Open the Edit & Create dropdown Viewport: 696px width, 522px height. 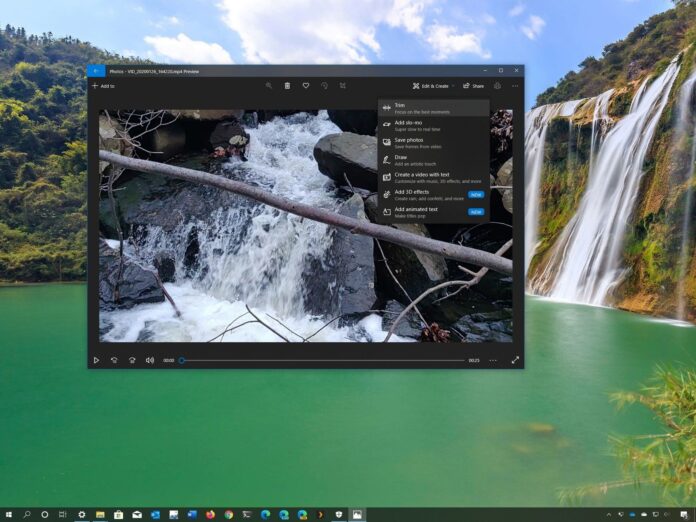pos(431,86)
